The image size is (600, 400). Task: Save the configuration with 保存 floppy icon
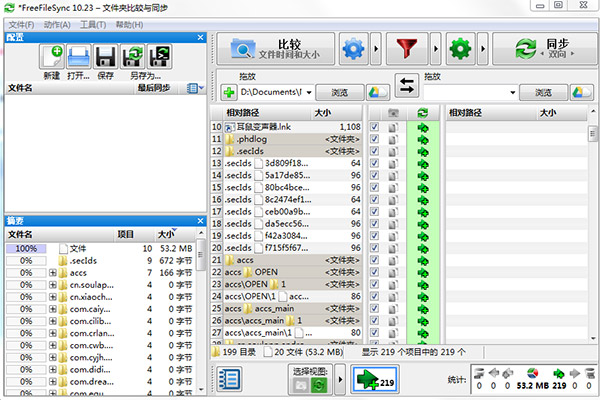106,59
